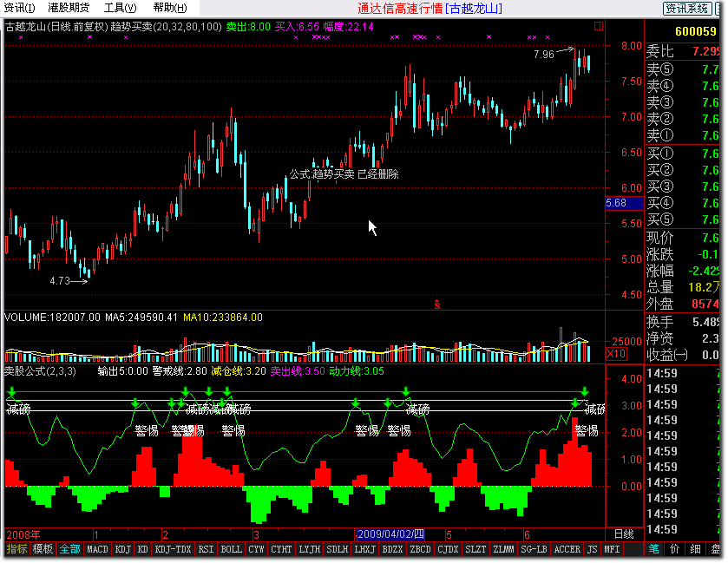Switch to the ZBCD indicator
Image resolution: width=728 pixels, height=563 pixels.
421,549
